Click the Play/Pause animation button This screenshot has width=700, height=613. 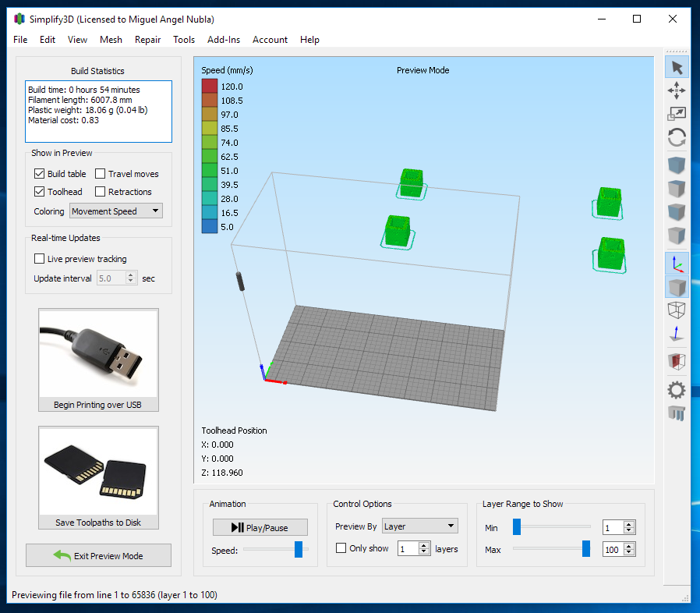point(260,527)
